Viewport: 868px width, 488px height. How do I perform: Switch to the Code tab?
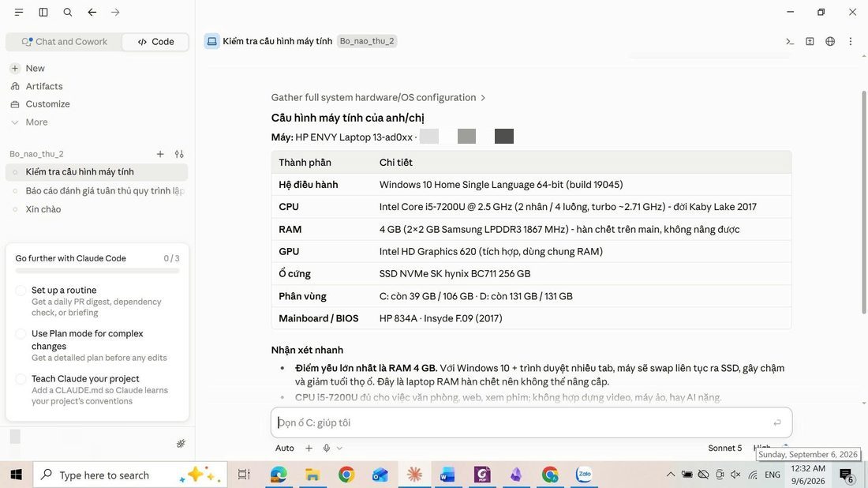(x=155, y=42)
